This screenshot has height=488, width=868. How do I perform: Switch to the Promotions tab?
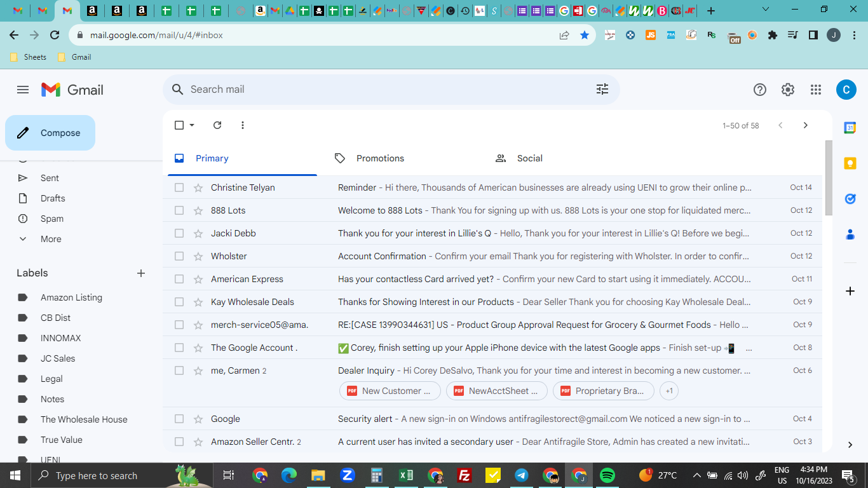click(x=403, y=158)
